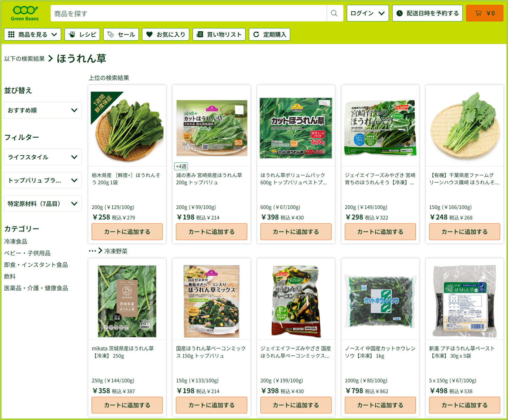Open the 無塩せきベーコン入り ミックス product image

[x=211, y=301]
